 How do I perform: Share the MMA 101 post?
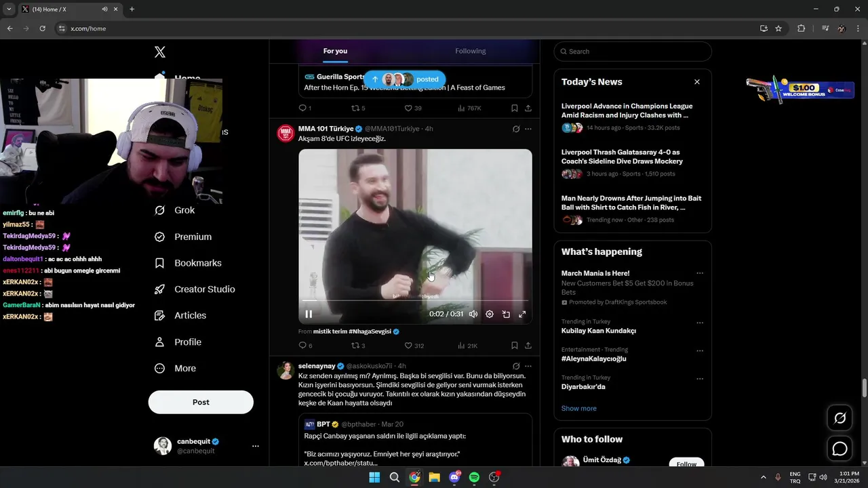pyautogui.click(x=528, y=346)
